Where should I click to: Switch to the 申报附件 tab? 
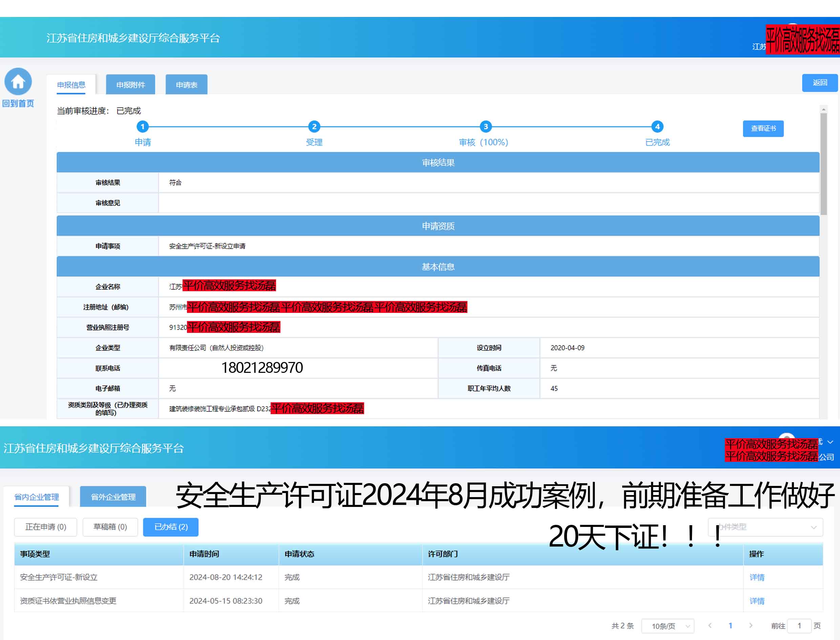[x=131, y=84]
